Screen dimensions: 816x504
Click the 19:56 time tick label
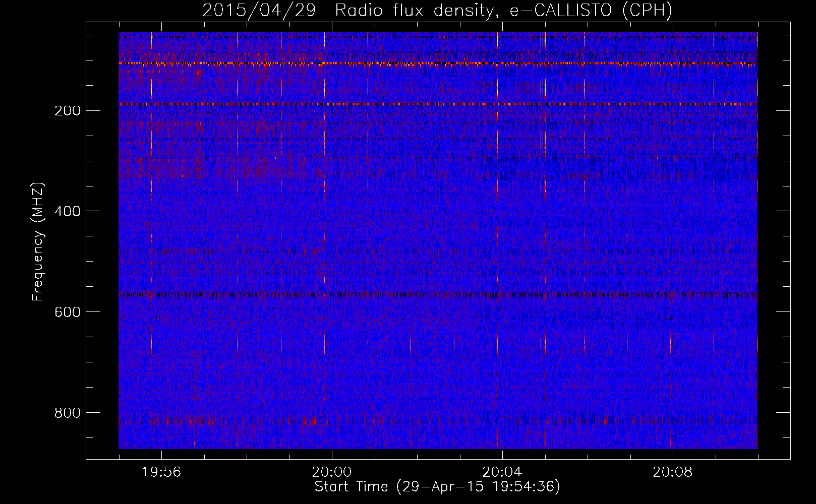point(161,472)
